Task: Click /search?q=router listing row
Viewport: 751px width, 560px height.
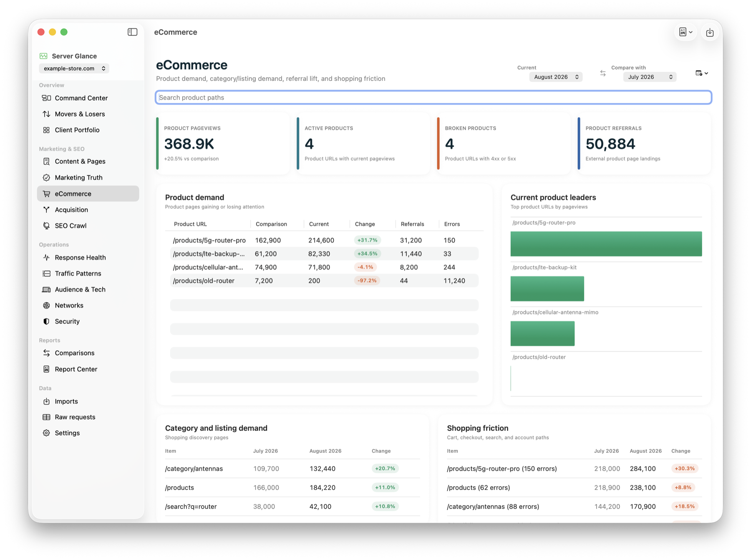Action: [x=292, y=507]
